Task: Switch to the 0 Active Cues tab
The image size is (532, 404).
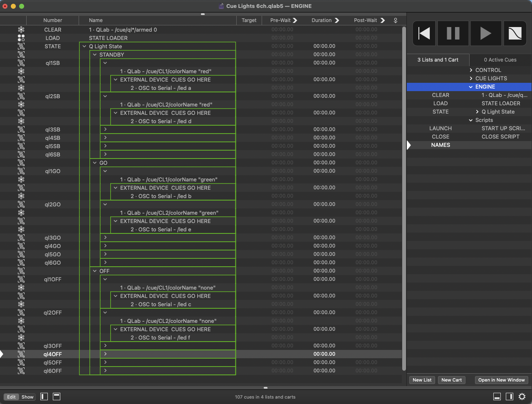Action: point(500,59)
